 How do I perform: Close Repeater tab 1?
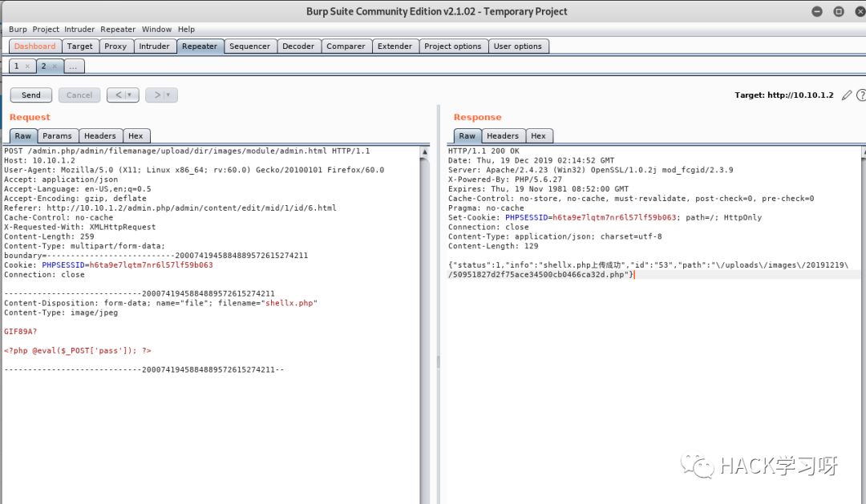coord(27,67)
